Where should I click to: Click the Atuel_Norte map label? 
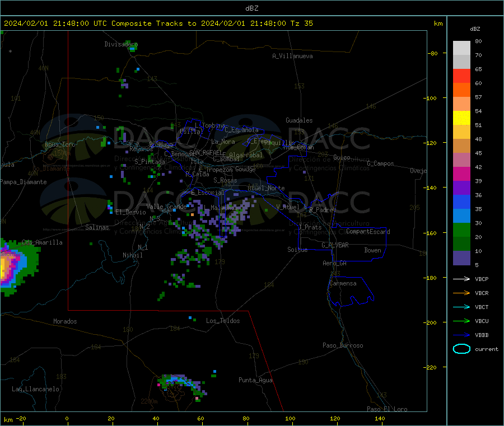coord(266,188)
